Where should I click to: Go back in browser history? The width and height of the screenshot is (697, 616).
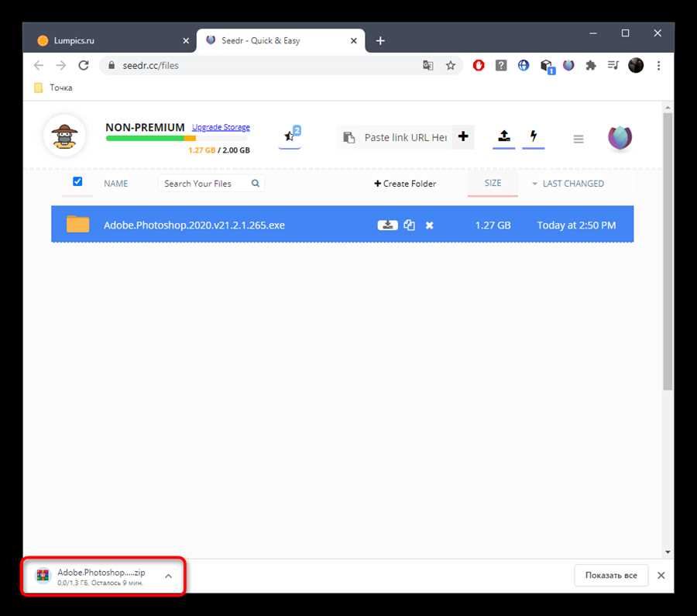coord(39,65)
